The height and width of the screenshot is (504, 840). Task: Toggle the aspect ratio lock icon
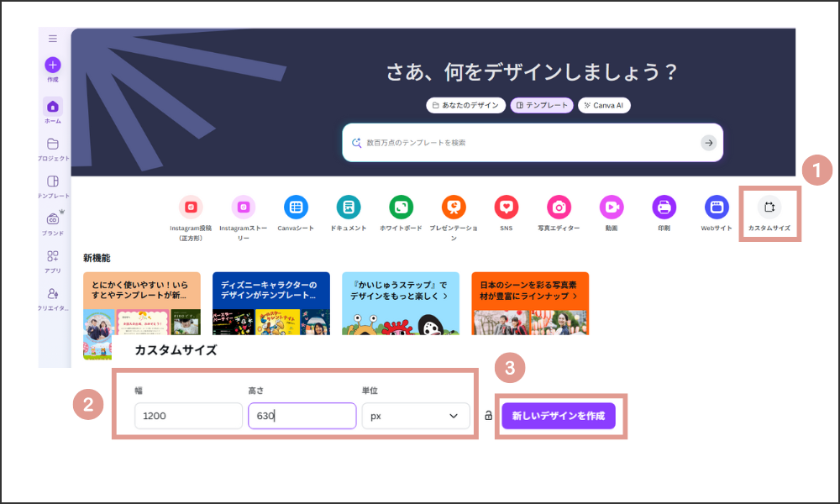tap(489, 416)
